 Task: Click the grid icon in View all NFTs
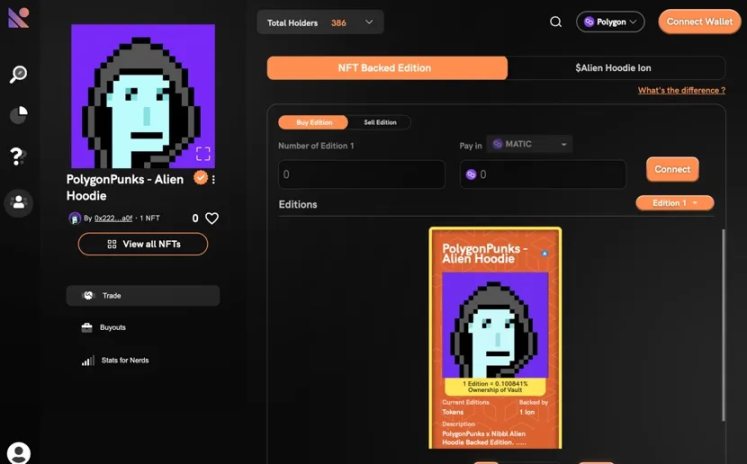[x=112, y=244]
